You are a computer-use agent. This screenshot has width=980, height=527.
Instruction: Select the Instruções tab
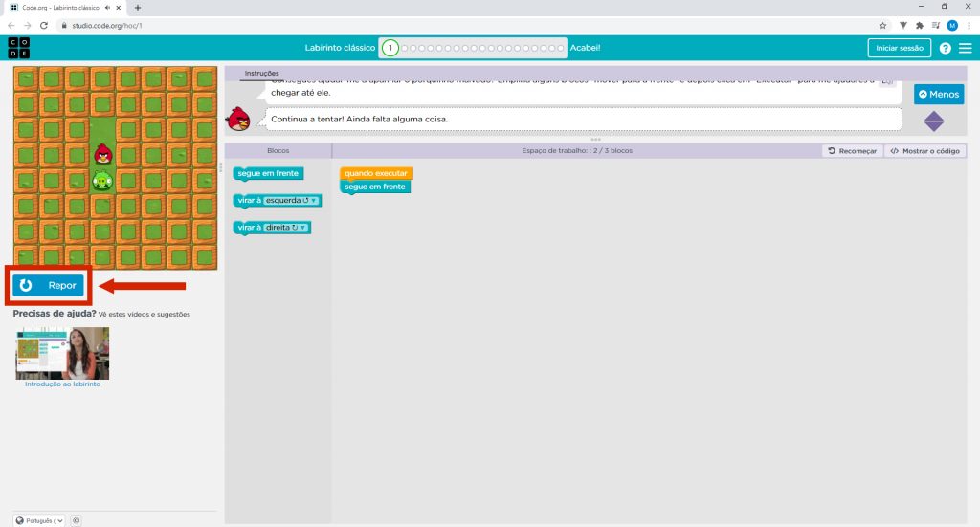262,73
